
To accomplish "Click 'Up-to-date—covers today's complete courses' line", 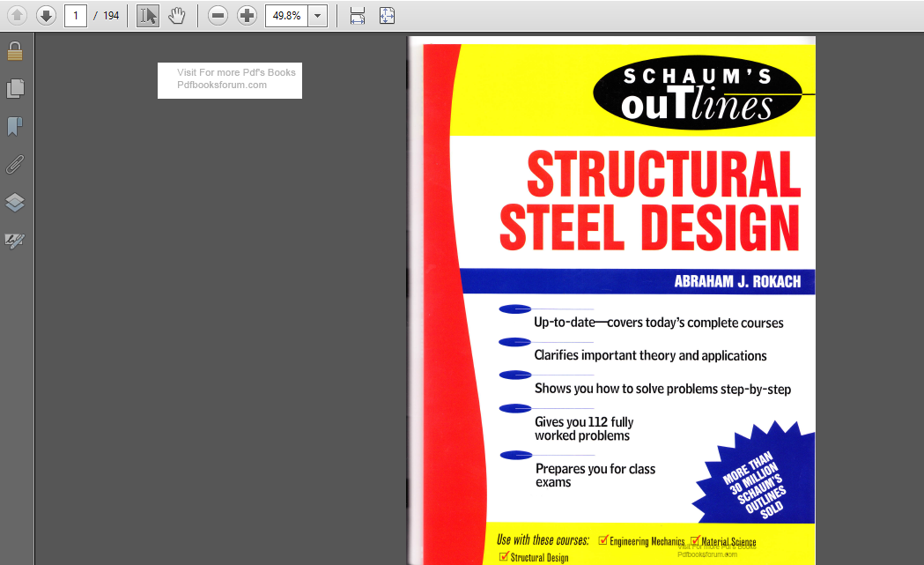I will click(x=658, y=323).
